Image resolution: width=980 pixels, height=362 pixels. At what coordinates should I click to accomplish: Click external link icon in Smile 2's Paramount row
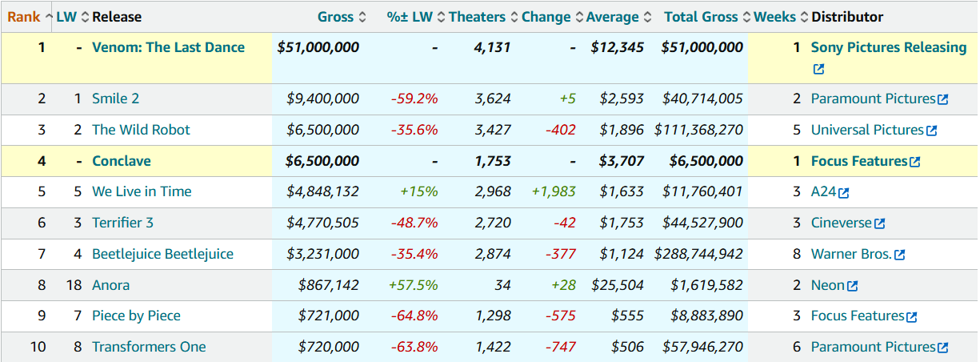click(x=942, y=99)
